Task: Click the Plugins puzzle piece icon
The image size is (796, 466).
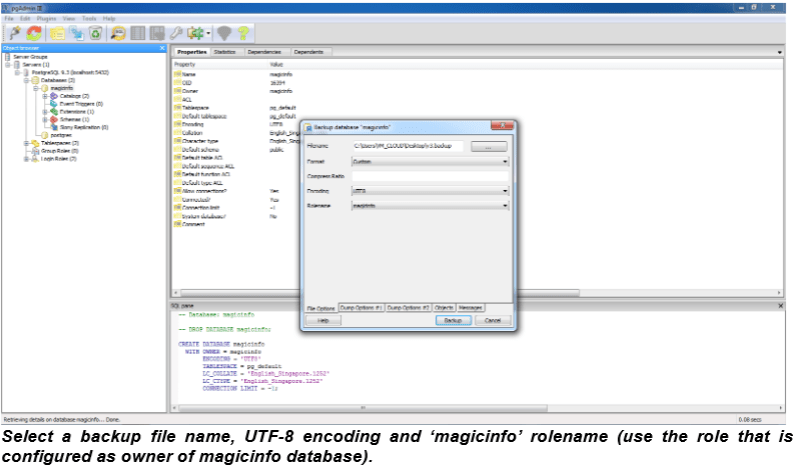Action: [195, 34]
